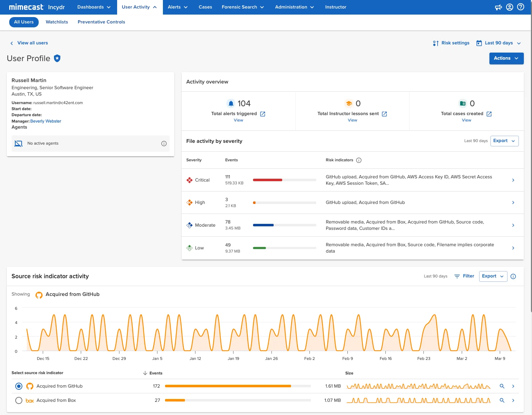Click the Risk indicators info icon
Image resolution: width=532 pixels, height=415 pixels.
click(x=359, y=160)
